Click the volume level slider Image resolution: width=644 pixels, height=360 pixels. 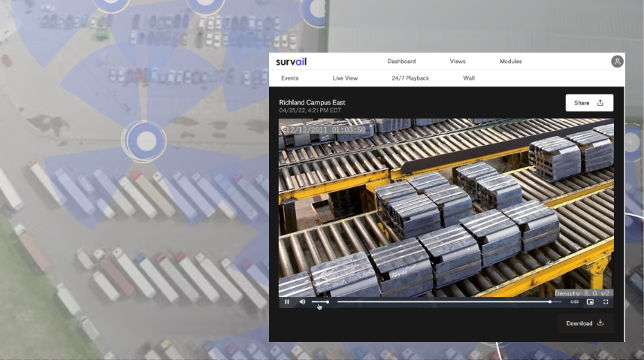(320, 301)
